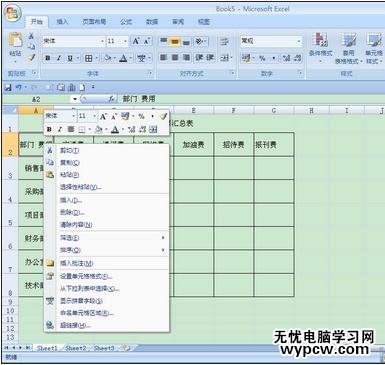This screenshot has height=365, width=385.
Task: Expand the 排序 submenu in context menu
Action: tap(112, 250)
